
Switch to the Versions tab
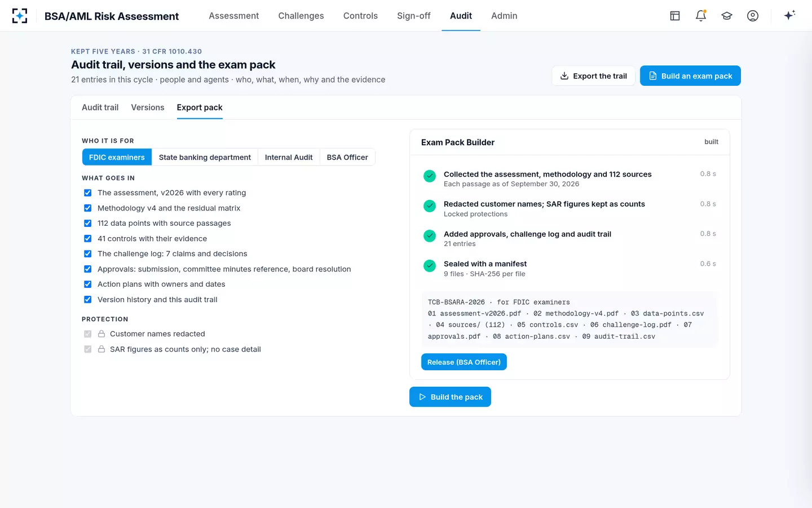coord(148,107)
